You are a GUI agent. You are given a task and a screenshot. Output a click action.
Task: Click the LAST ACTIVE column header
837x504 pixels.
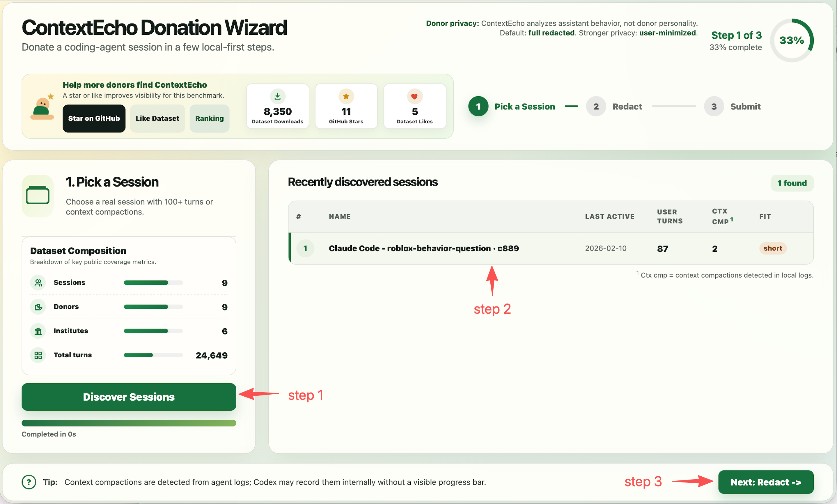pyautogui.click(x=609, y=216)
